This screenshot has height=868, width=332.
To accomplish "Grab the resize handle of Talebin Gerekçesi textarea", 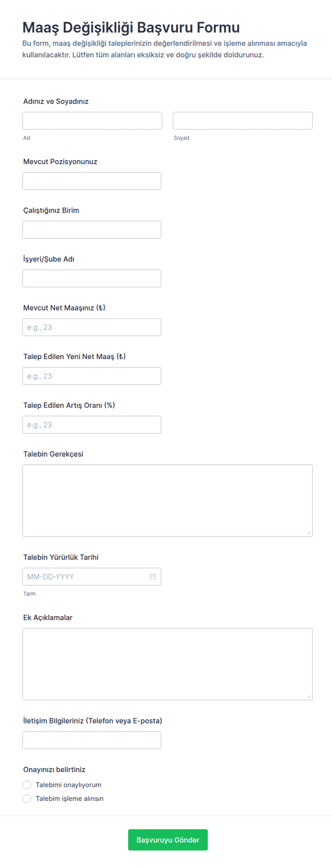I will click(x=309, y=533).
